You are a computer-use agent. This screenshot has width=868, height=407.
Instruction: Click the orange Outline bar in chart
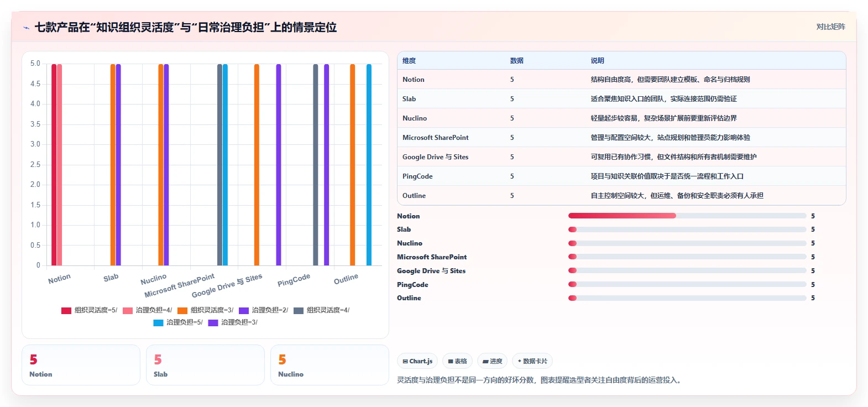pyautogui.click(x=352, y=165)
